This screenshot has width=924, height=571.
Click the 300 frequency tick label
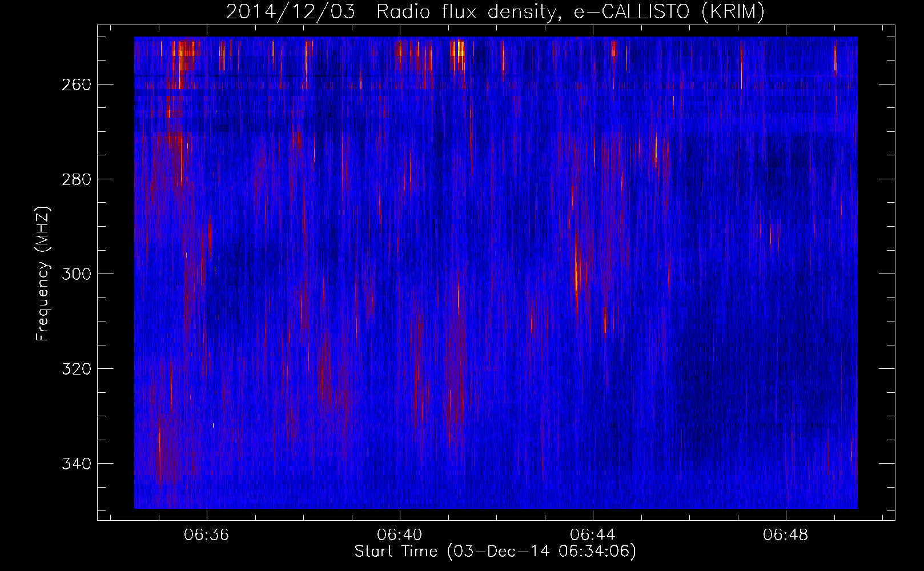point(75,274)
